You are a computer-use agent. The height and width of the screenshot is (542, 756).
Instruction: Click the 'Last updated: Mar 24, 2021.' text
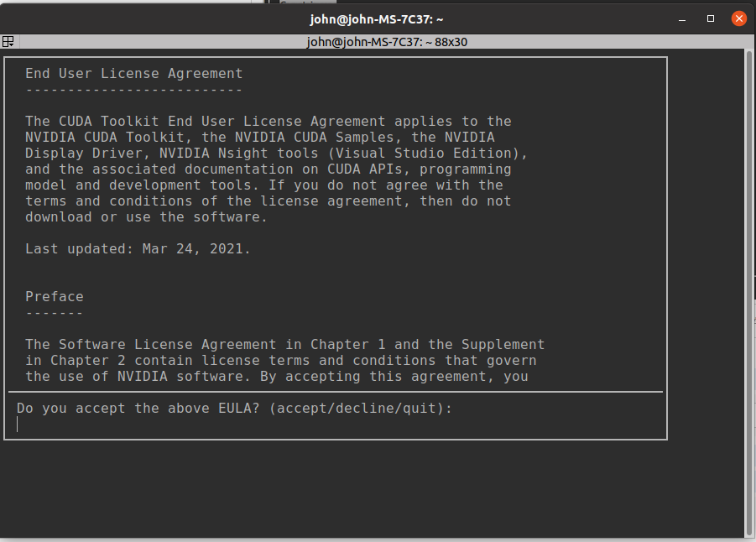coord(138,249)
